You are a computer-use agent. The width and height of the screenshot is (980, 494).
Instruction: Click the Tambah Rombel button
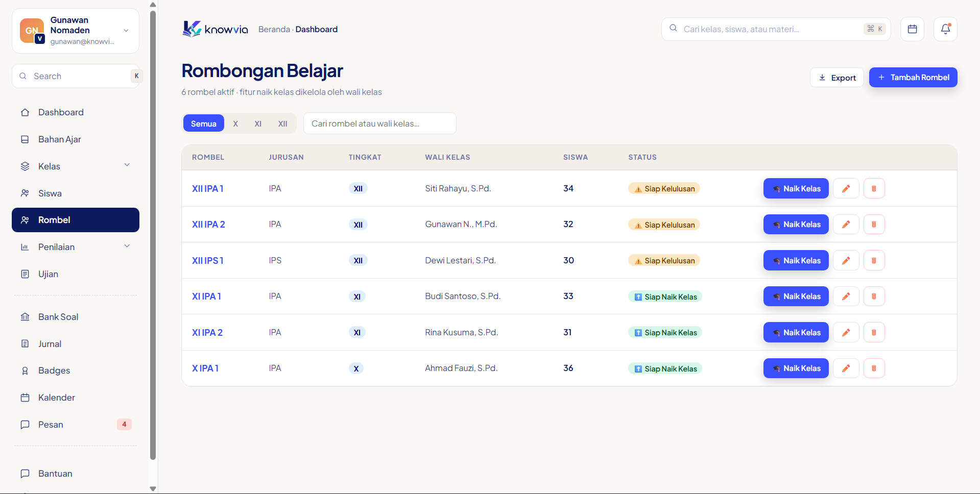point(913,77)
